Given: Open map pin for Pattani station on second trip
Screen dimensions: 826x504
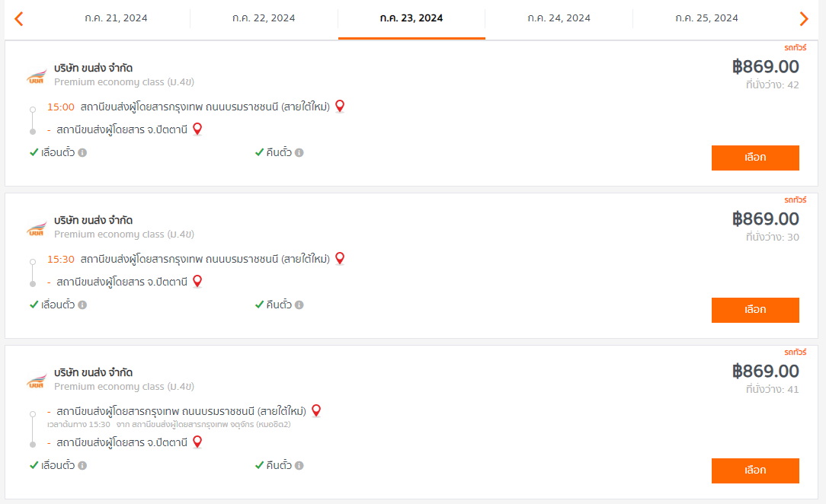Looking at the screenshot, I should [197, 282].
